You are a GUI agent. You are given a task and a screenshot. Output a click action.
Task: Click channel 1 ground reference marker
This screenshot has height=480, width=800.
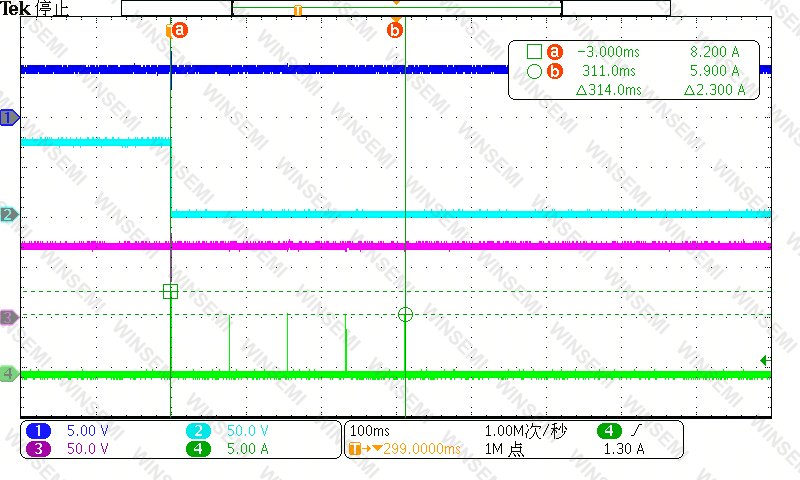[9, 118]
